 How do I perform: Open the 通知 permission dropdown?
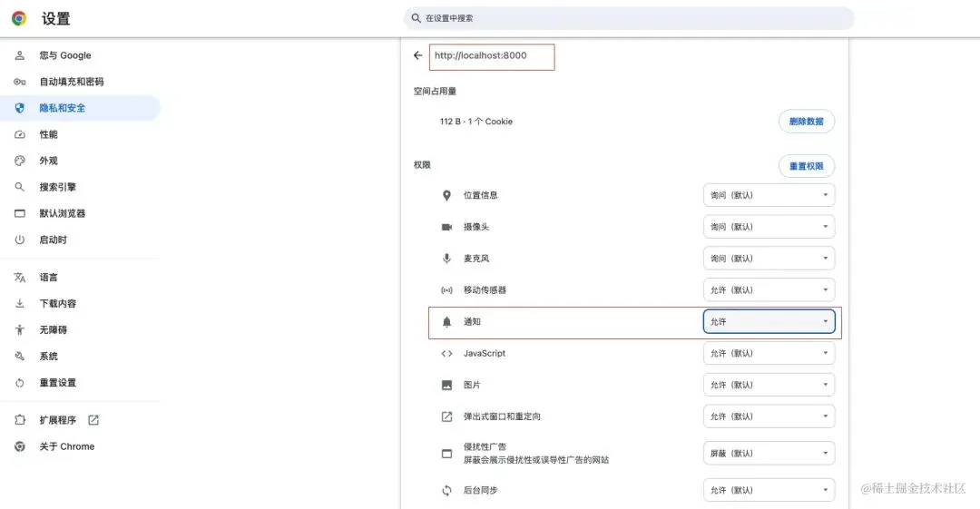point(769,321)
